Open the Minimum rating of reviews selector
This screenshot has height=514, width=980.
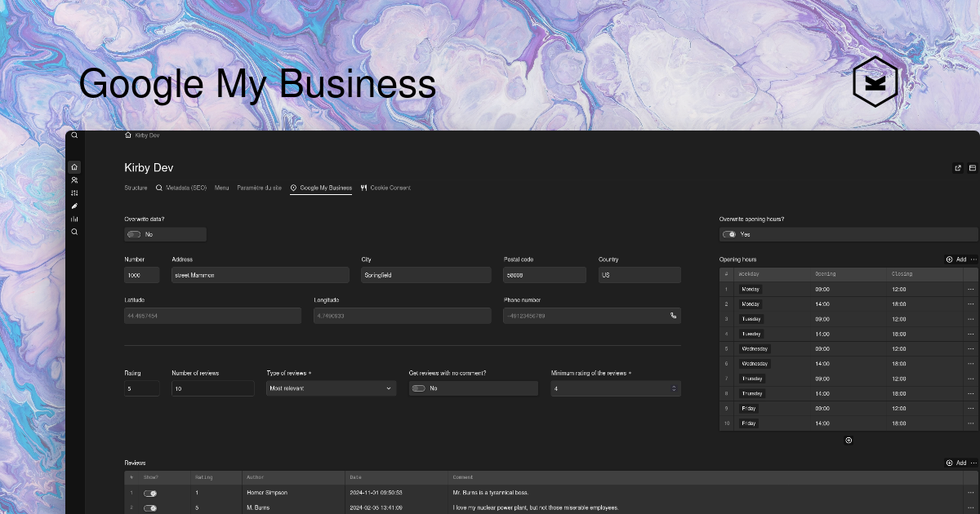[x=615, y=388]
